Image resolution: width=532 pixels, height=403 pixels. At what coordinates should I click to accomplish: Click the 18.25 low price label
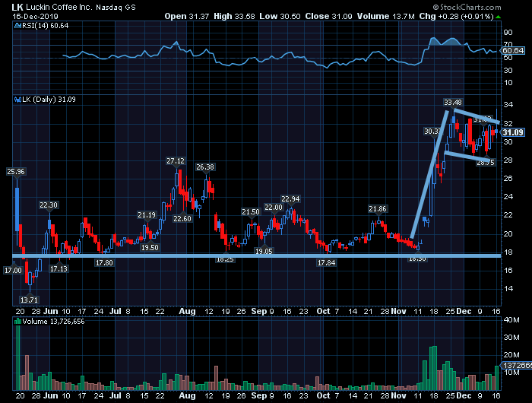click(225, 259)
